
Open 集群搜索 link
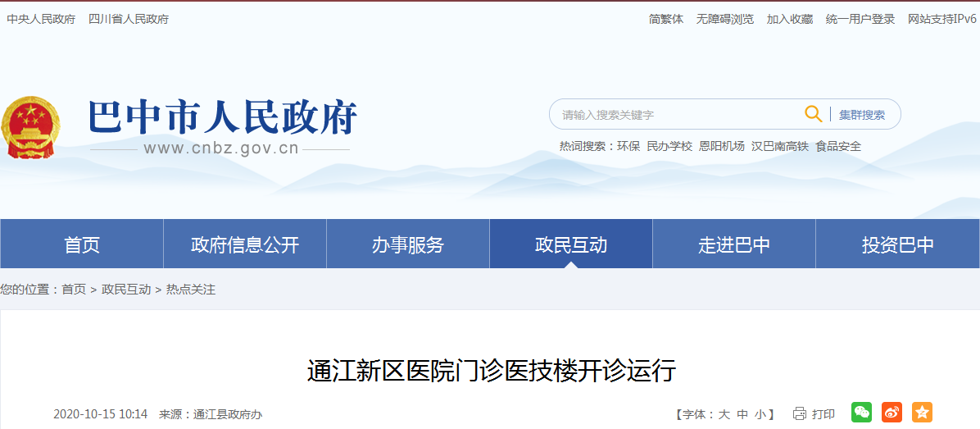pyautogui.click(x=862, y=115)
